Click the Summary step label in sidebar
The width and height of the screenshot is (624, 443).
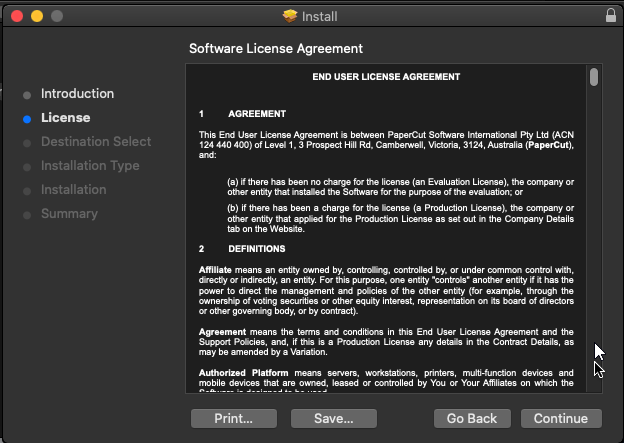coord(69,214)
